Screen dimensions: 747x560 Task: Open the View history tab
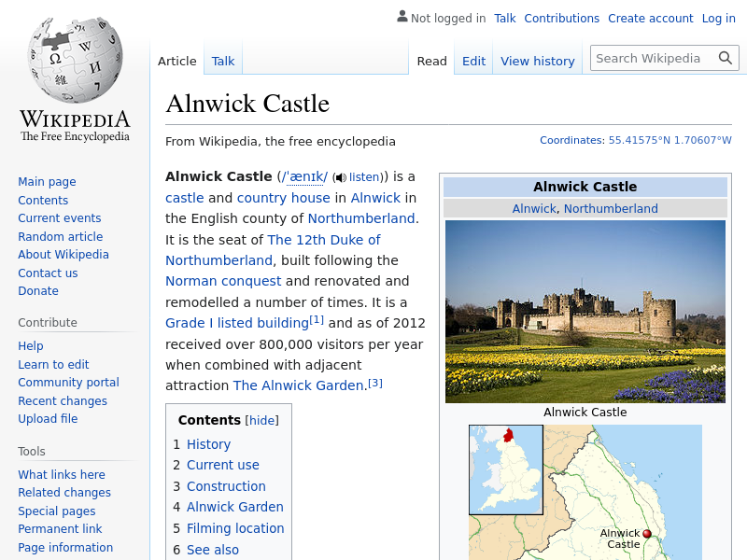(537, 61)
